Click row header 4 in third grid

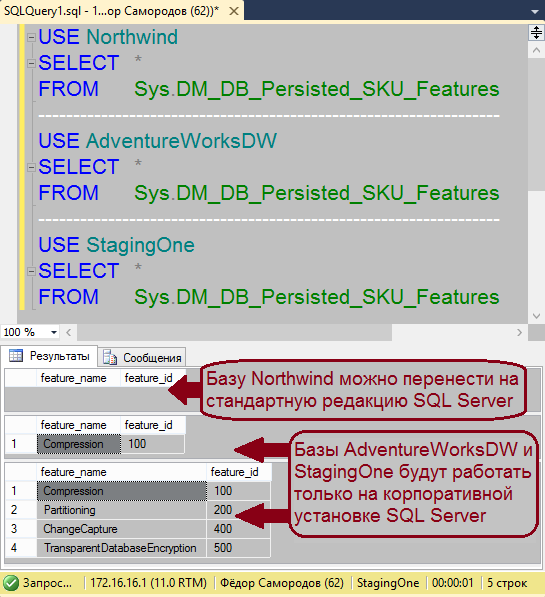pos(21,548)
